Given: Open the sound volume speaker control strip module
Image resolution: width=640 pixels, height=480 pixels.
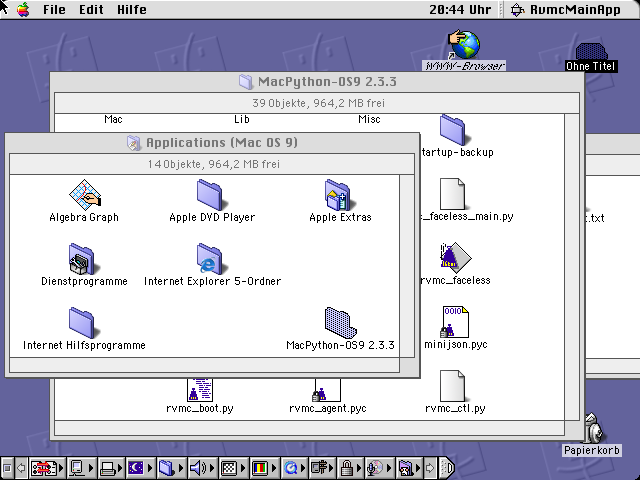Looking at the screenshot, I should pos(202,468).
